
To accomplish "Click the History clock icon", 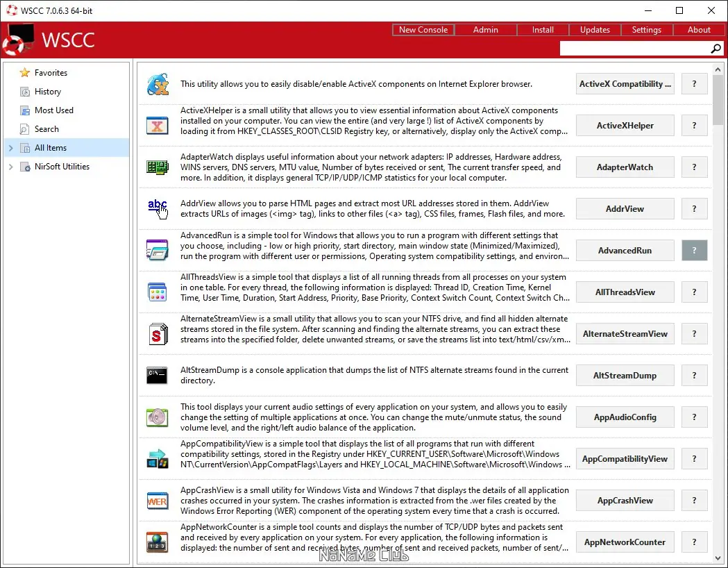I will (24, 92).
